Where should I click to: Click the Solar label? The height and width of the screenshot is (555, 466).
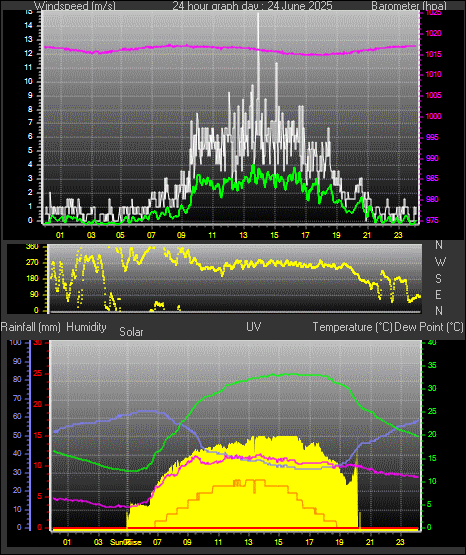pyautogui.click(x=131, y=332)
